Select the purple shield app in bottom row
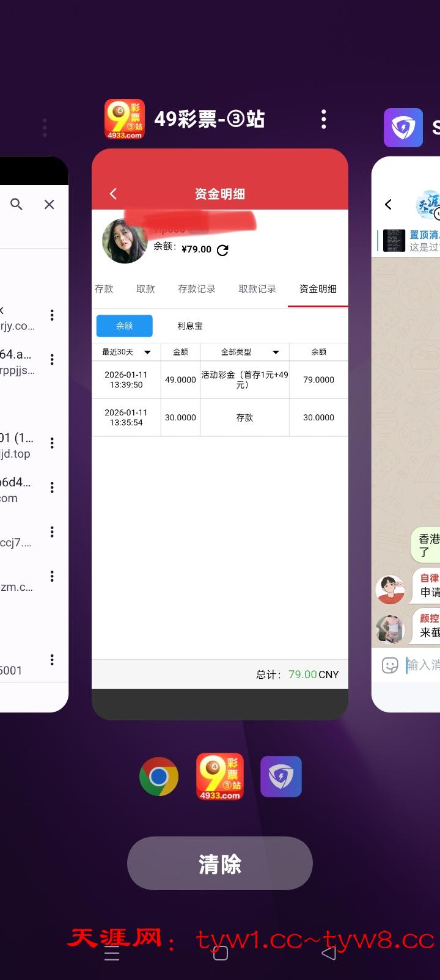Image resolution: width=440 pixels, height=980 pixels. [x=281, y=777]
